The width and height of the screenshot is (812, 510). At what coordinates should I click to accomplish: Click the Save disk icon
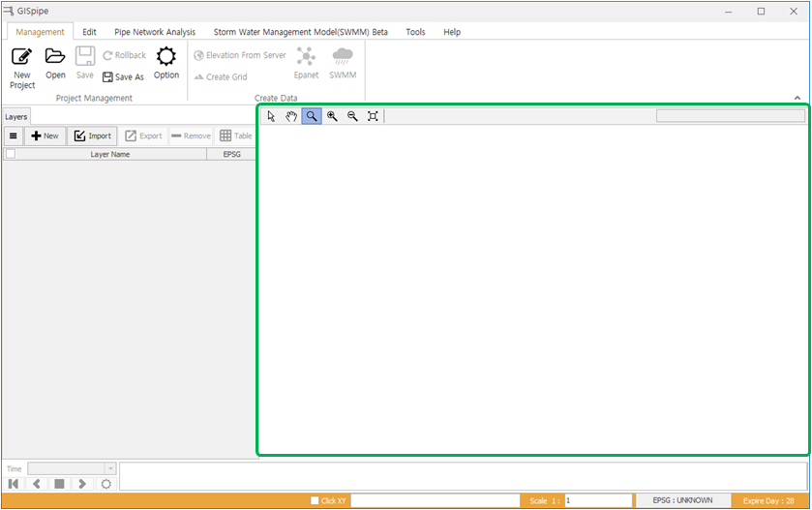tap(85, 56)
